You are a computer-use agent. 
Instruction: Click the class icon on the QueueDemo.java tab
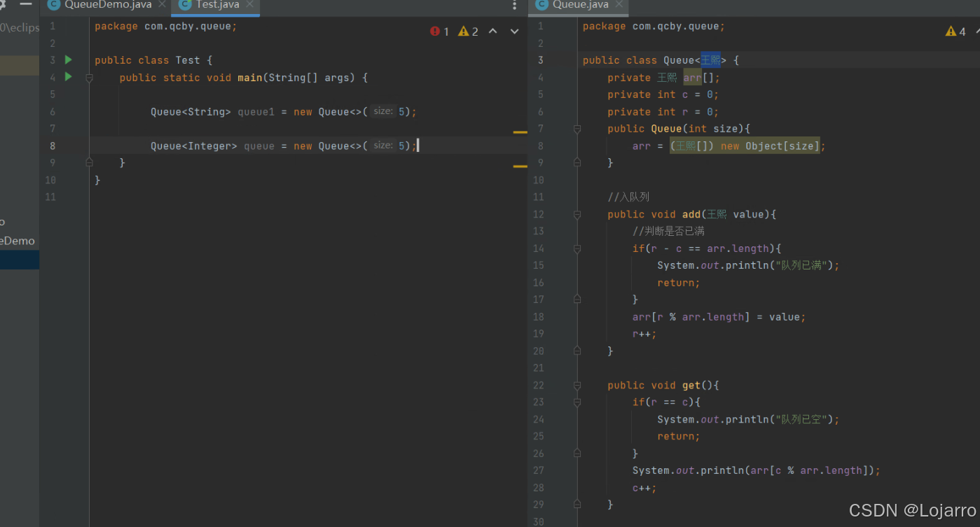click(x=53, y=5)
